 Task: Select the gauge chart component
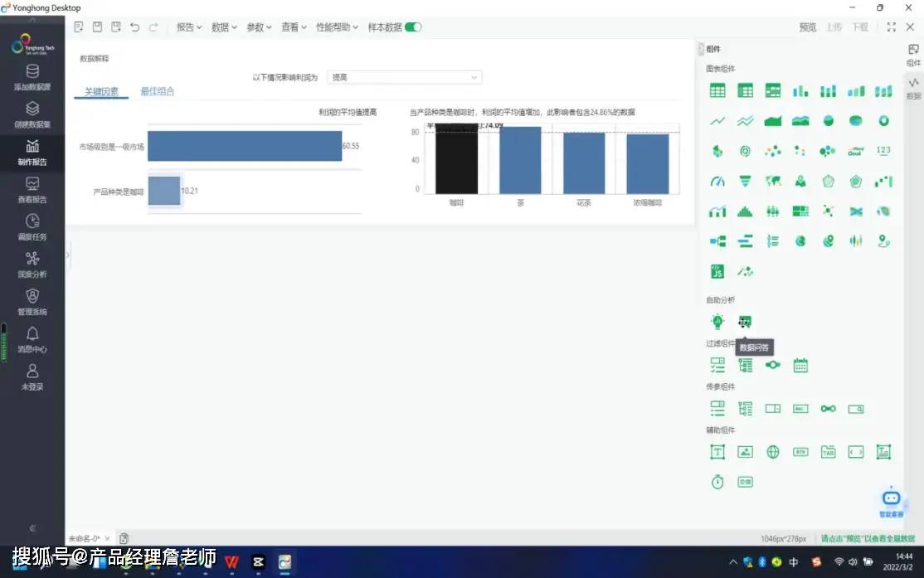(717, 181)
